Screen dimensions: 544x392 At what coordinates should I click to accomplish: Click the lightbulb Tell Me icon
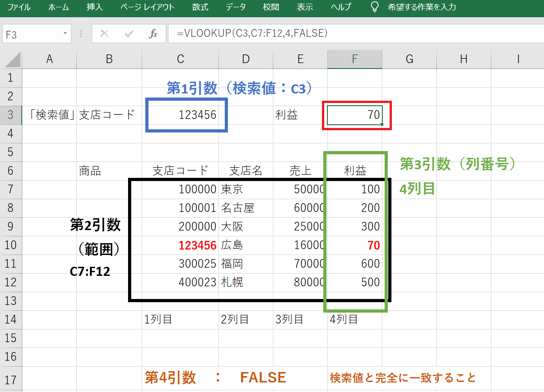tap(375, 7)
